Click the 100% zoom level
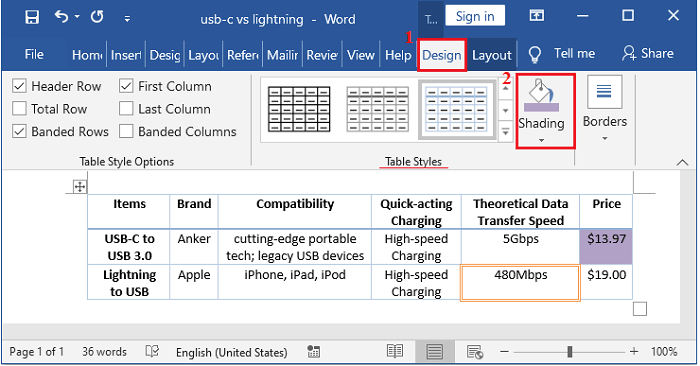This screenshot has width=700, height=366. point(663,352)
